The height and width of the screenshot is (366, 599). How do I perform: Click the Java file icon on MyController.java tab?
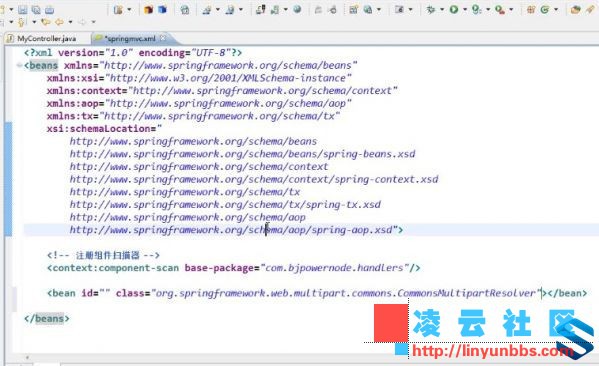(x=11, y=38)
